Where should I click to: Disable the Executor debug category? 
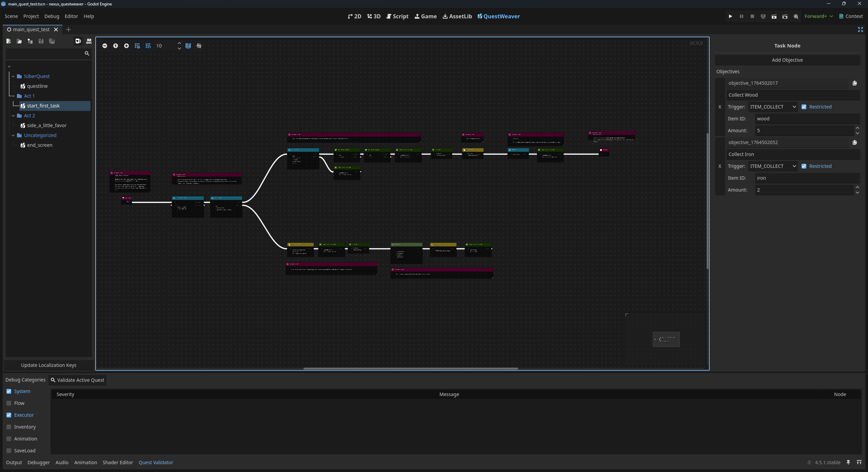[9, 415]
